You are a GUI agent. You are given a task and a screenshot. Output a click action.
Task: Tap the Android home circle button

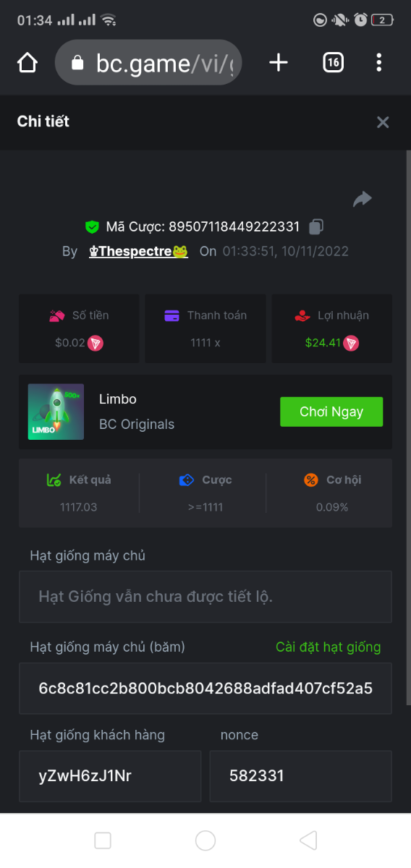click(205, 840)
